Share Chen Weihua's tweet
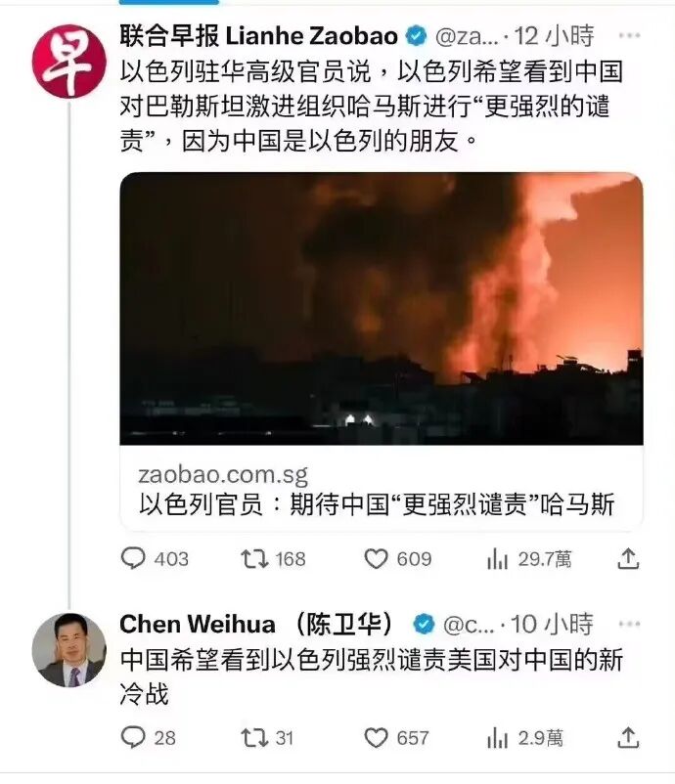Image resolution: width=675 pixels, height=784 pixels. tap(628, 737)
